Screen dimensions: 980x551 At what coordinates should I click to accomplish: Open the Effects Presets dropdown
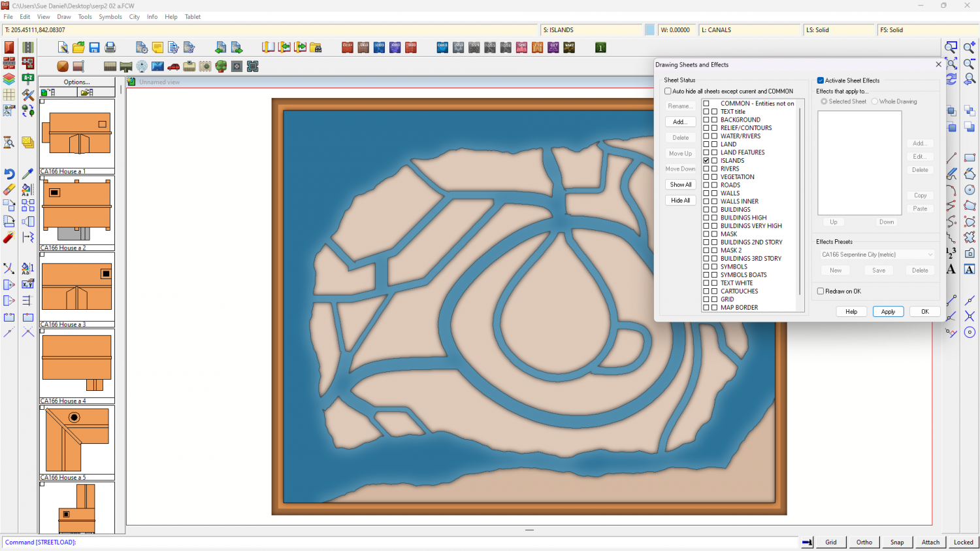pos(877,255)
